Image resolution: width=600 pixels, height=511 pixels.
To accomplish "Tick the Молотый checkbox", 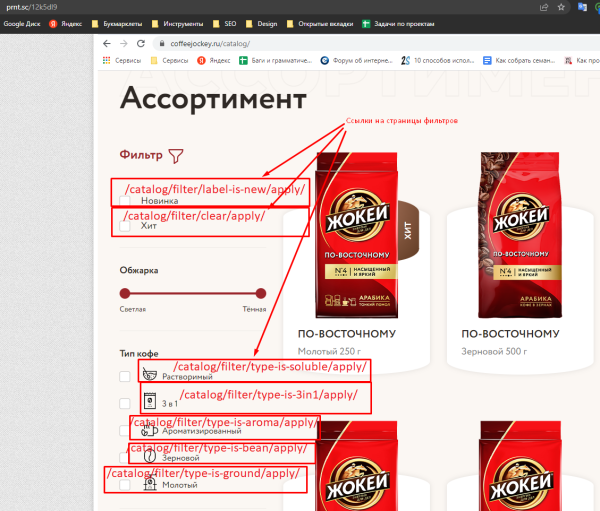I will [x=125, y=485].
